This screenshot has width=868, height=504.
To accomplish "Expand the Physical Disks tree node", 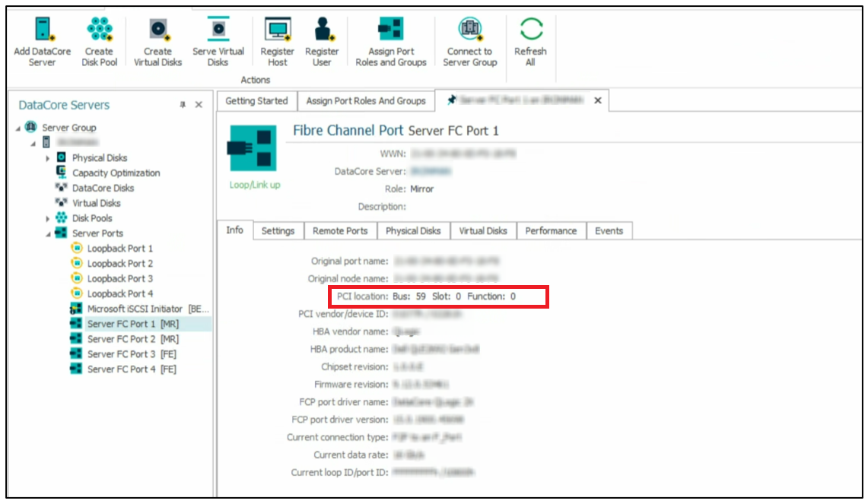I will tap(48, 158).
